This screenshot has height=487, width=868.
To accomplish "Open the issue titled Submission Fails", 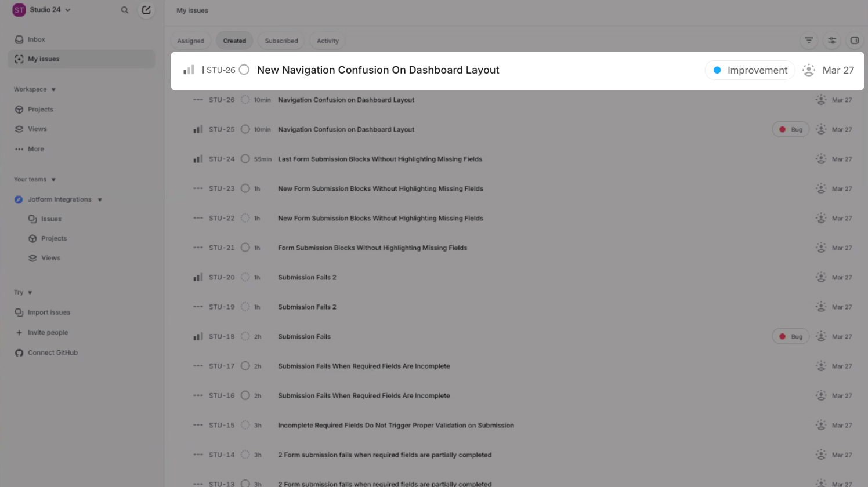I will pyautogui.click(x=304, y=336).
